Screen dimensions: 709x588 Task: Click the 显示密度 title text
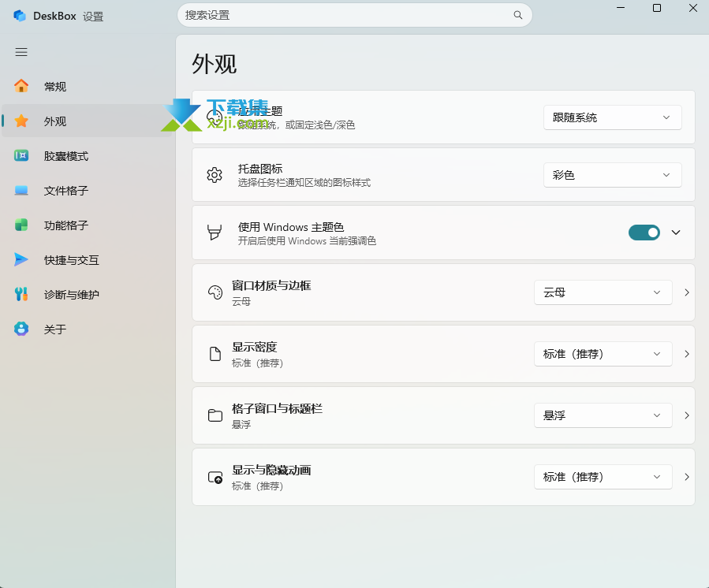point(254,347)
